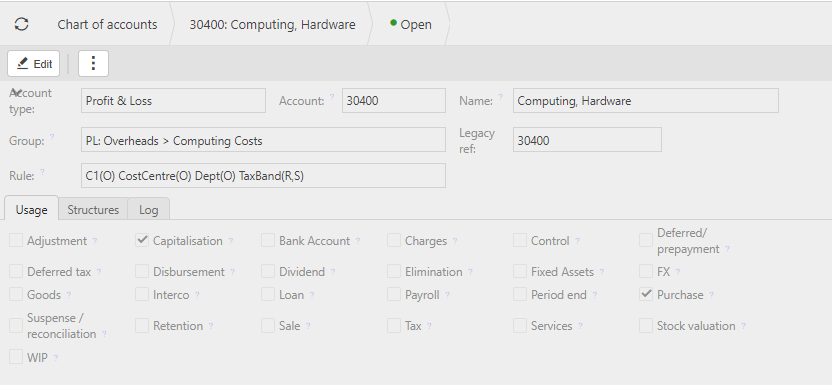This screenshot has height=385, width=832.
Task: Toggle the Adjustment checkbox
Action: (x=16, y=240)
